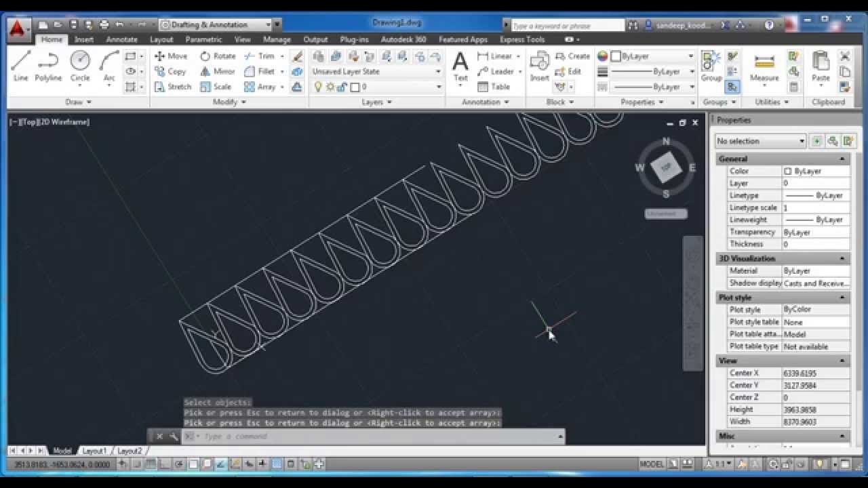868x488 pixels.
Task: Toggle Ortho Mode in status bar
Action: pyautogui.click(x=165, y=464)
